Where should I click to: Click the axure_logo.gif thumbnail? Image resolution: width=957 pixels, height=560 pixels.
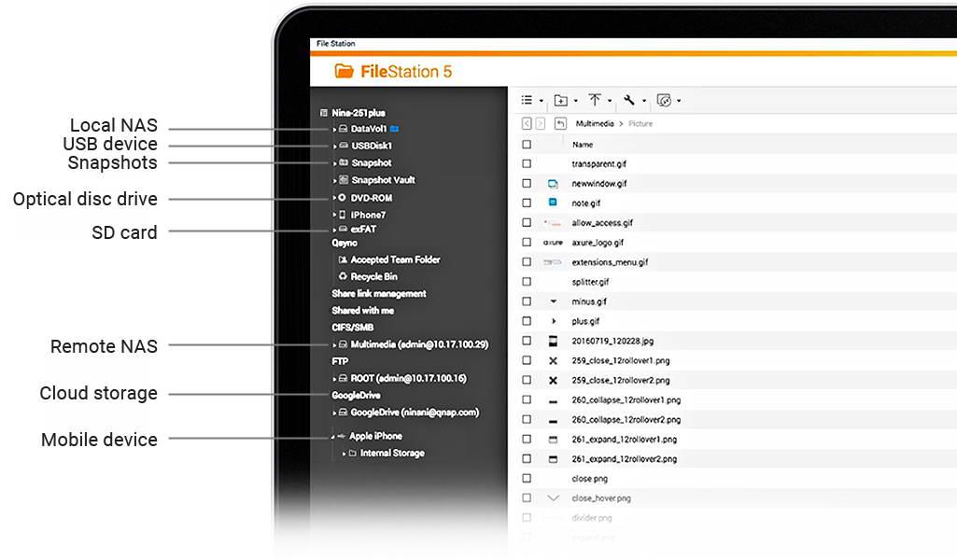(553, 242)
